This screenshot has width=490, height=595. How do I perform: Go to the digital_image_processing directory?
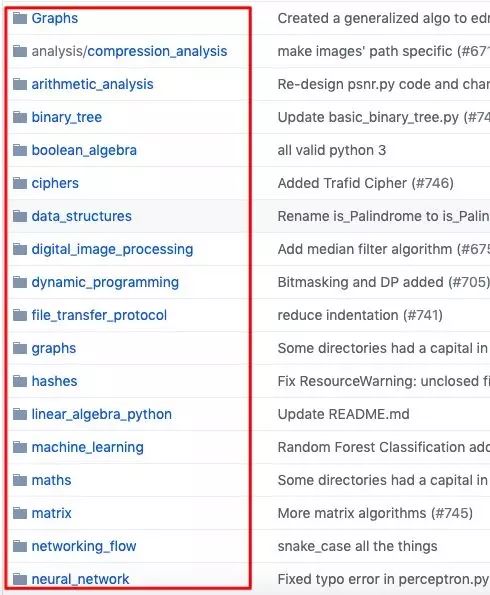click(x=112, y=249)
